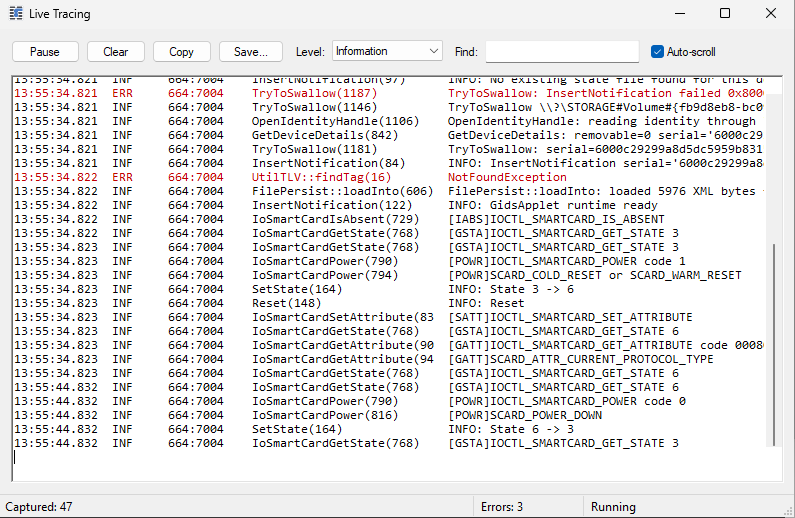
Task: Click the NotFoundException message
Action: [x=507, y=177]
